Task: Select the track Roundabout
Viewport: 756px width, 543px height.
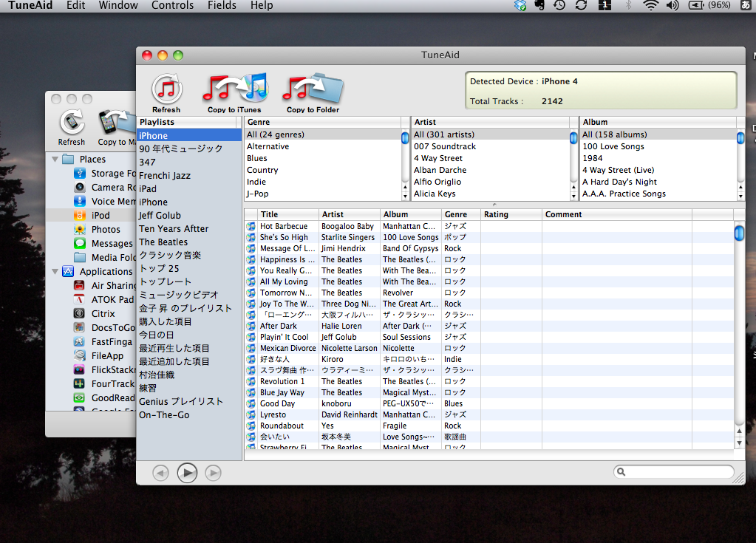Action: coord(489,426)
